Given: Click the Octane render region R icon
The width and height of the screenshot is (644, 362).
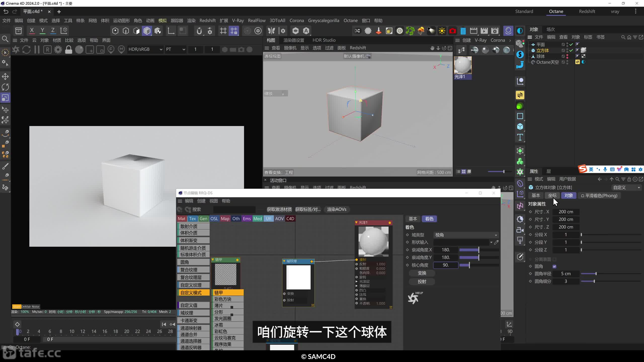Looking at the screenshot, I should coord(48,50).
